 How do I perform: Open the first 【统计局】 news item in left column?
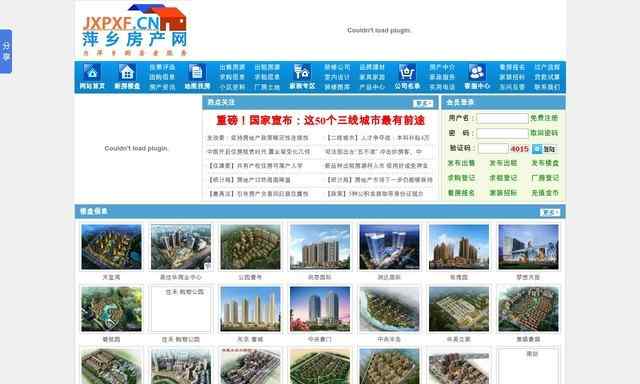coord(249,180)
